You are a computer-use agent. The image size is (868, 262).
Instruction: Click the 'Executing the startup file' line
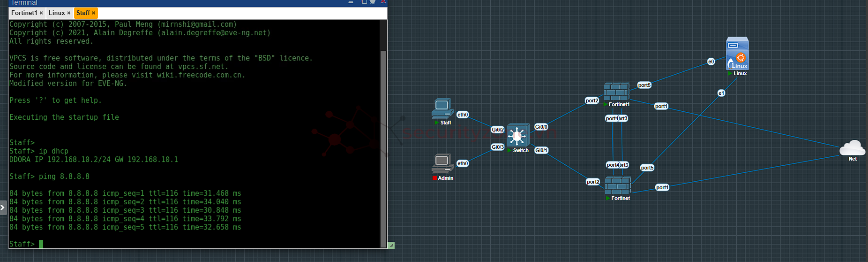(64, 117)
